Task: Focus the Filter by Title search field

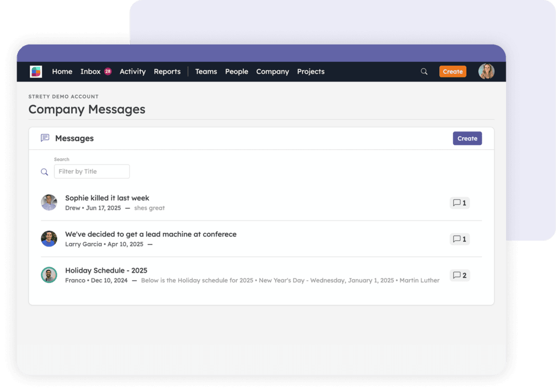Action: point(92,172)
